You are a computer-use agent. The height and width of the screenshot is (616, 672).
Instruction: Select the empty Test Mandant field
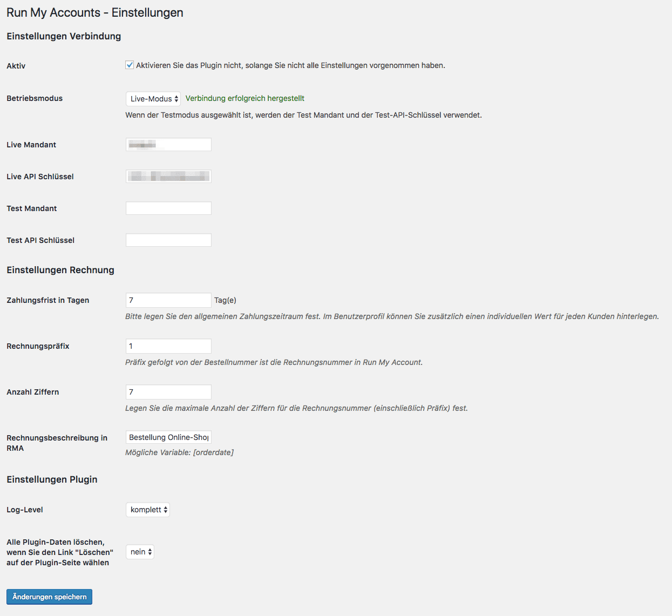pyautogui.click(x=168, y=208)
